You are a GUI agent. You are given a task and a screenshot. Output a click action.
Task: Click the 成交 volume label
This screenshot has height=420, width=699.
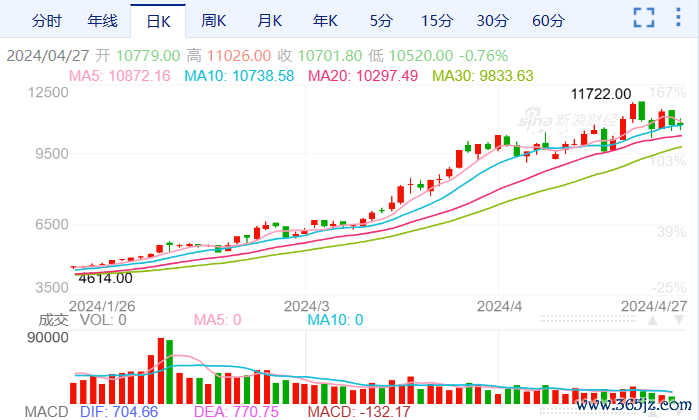pyautogui.click(x=53, y=320)
